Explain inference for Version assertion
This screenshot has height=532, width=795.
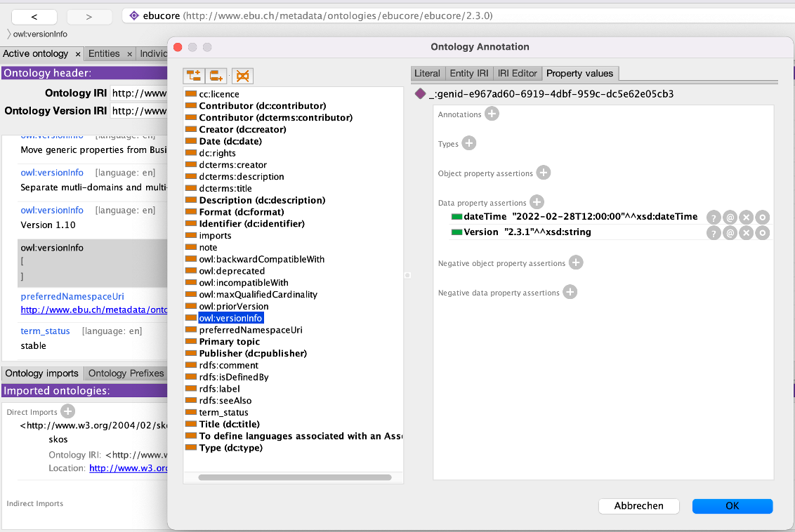pos(714,233)
